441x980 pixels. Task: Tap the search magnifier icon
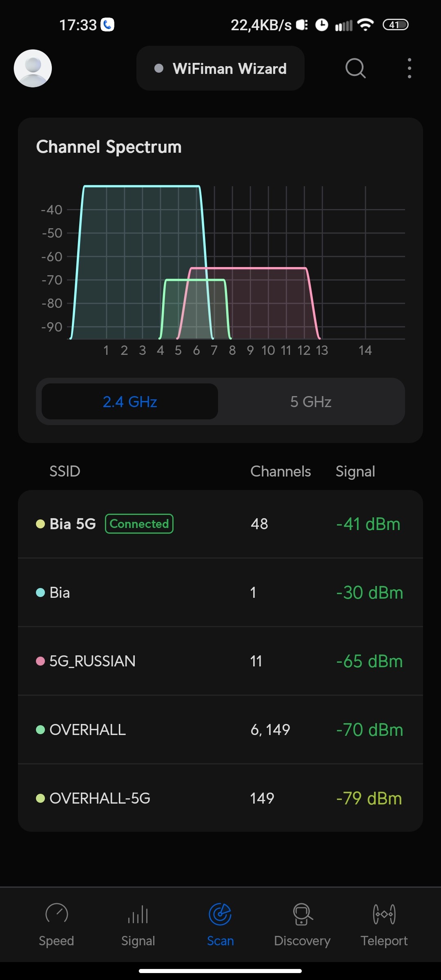coord(355,68)
